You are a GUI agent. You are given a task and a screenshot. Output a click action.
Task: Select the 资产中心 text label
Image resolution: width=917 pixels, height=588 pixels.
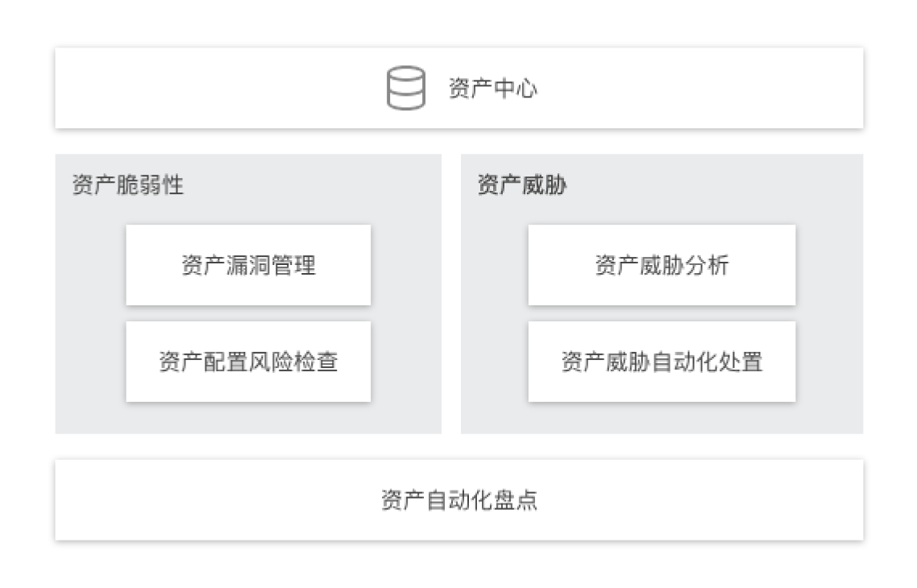[492, 89]
